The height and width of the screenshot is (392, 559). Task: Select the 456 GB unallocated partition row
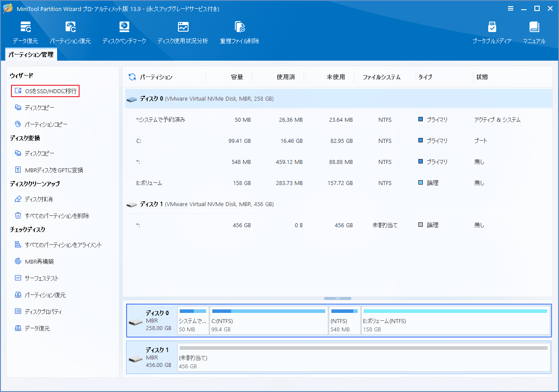339,225
